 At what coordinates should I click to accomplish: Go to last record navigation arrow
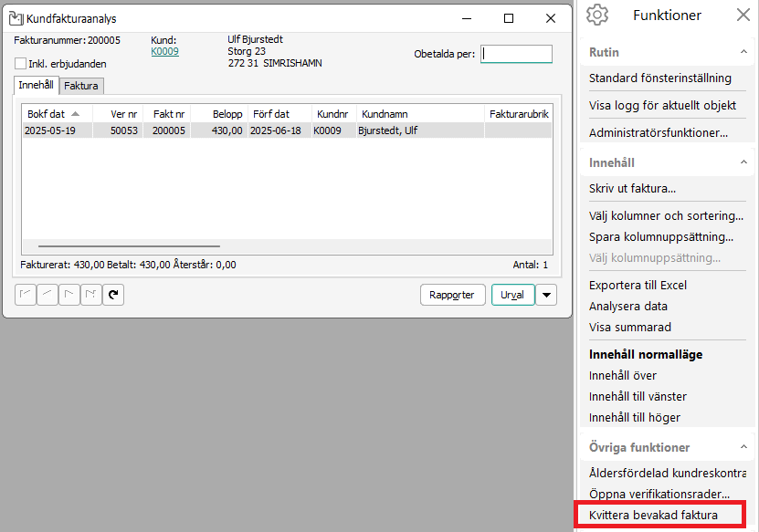pyautogui.click(x=91, y=295)
